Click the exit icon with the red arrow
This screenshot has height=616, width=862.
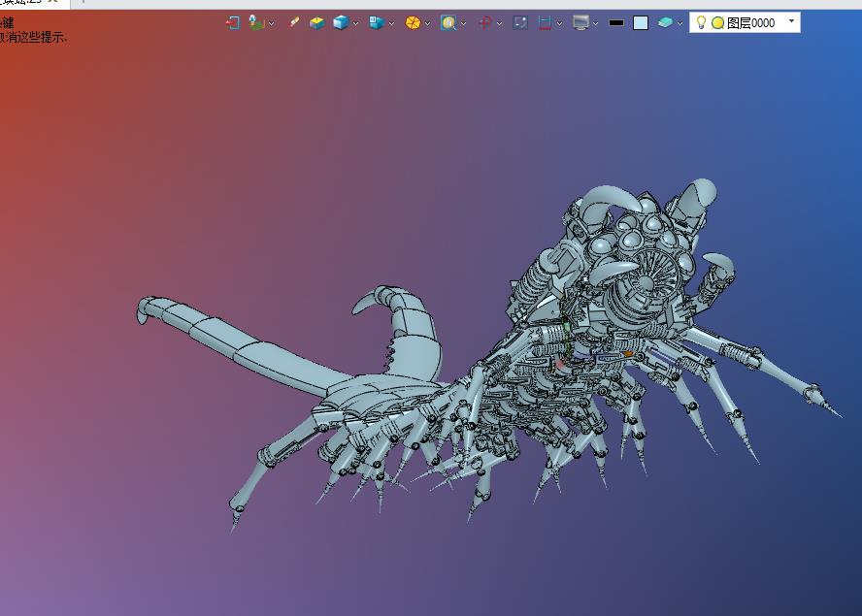[x=233, y=23]
